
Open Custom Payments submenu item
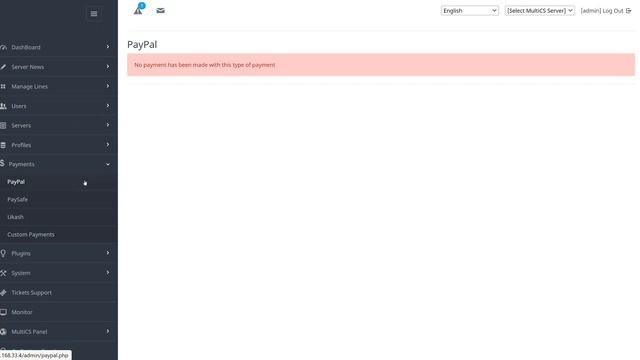tap(31, 235)
